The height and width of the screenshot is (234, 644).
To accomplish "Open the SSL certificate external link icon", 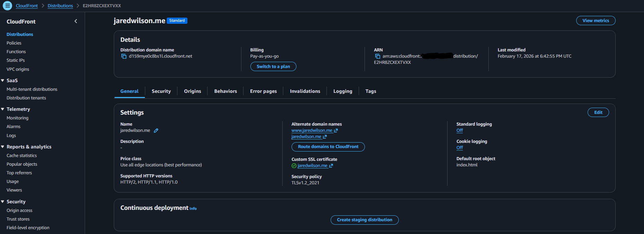I will pyautogui.click(x=331, y=166).
